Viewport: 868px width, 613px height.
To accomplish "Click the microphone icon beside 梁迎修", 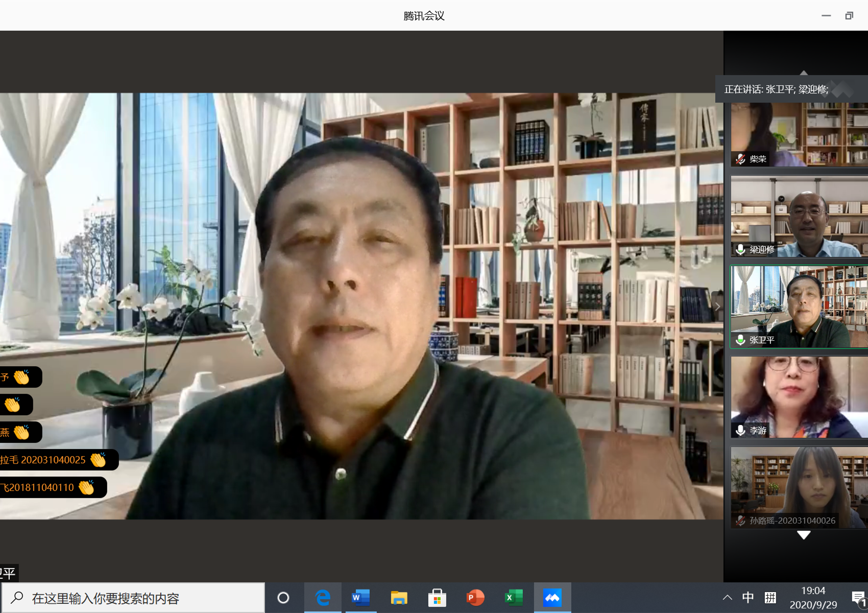I will 740,249.
